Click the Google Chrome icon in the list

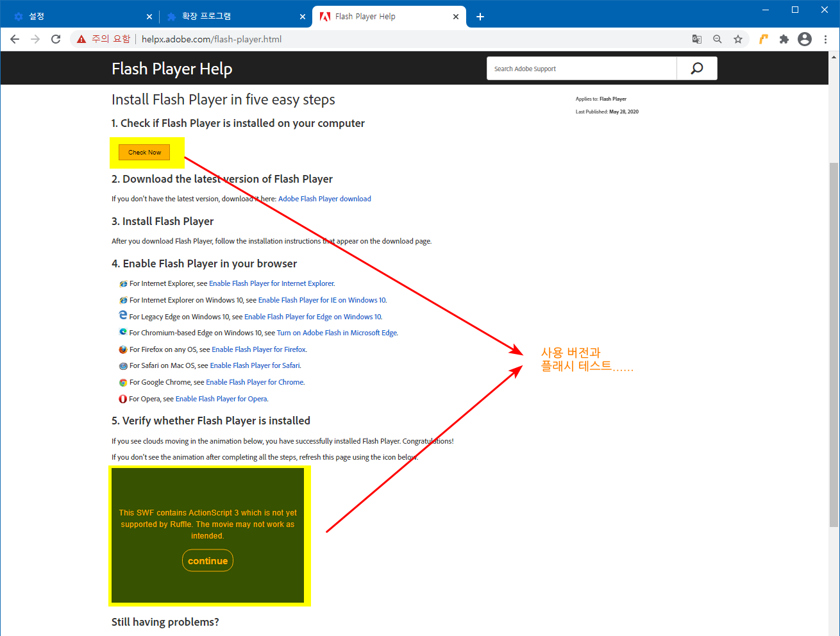click(123, 382)
